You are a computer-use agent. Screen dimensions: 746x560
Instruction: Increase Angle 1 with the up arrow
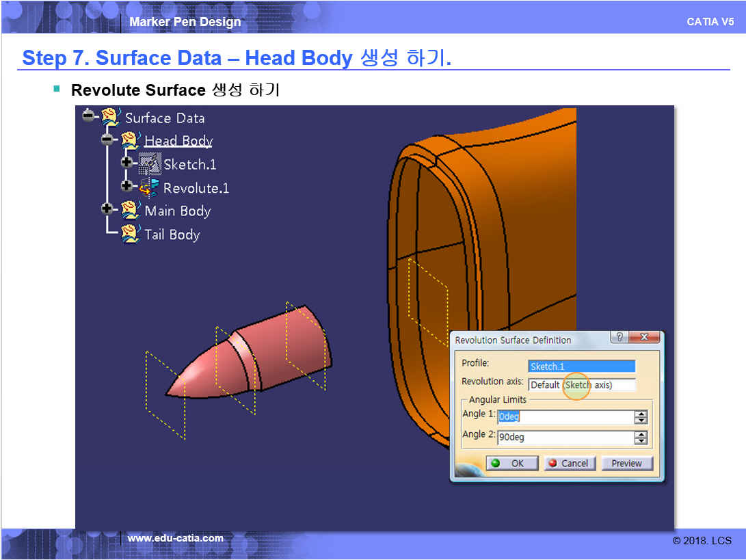(x=641, y=414)
